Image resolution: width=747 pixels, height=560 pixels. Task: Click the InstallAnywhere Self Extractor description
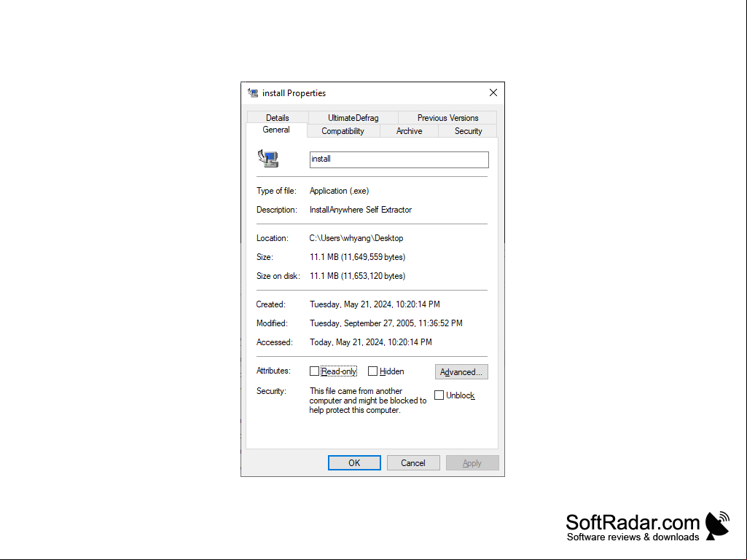[361, 210]
